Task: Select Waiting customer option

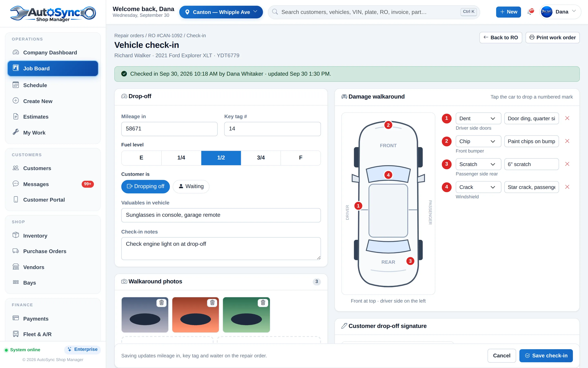Action: pos(191,186)
